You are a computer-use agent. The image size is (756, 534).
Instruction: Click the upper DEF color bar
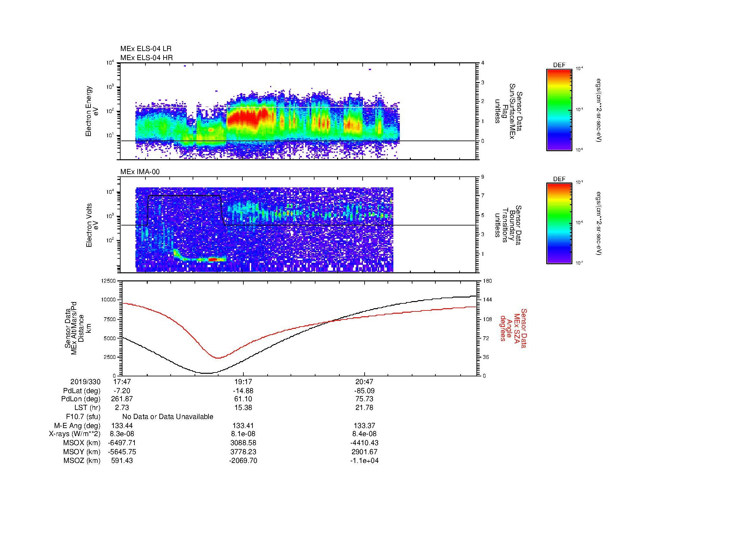(559, 110)
